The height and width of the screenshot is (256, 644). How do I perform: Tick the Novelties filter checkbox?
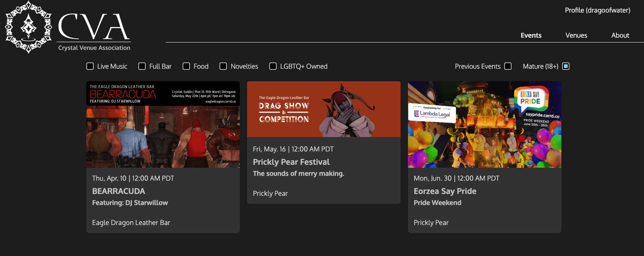pos(223,66)
